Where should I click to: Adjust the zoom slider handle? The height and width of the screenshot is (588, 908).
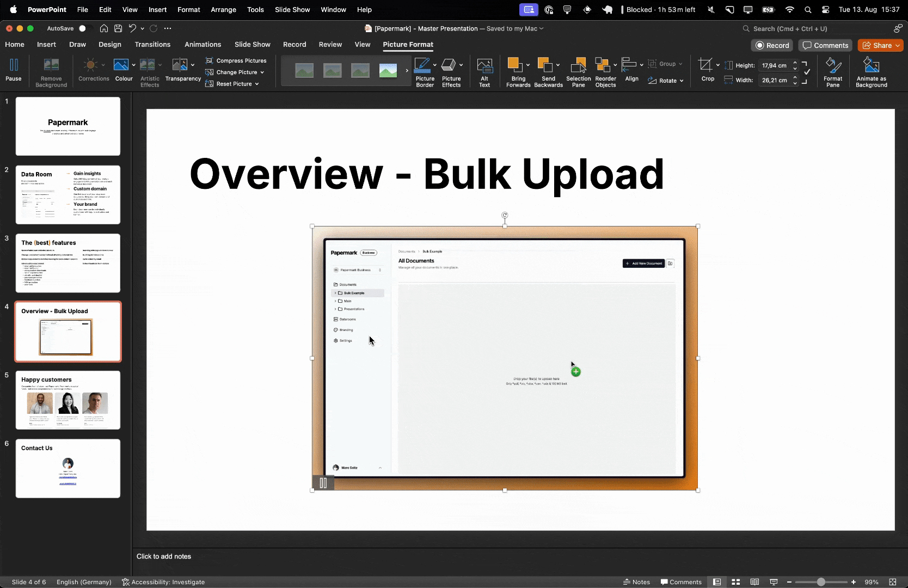820,582
